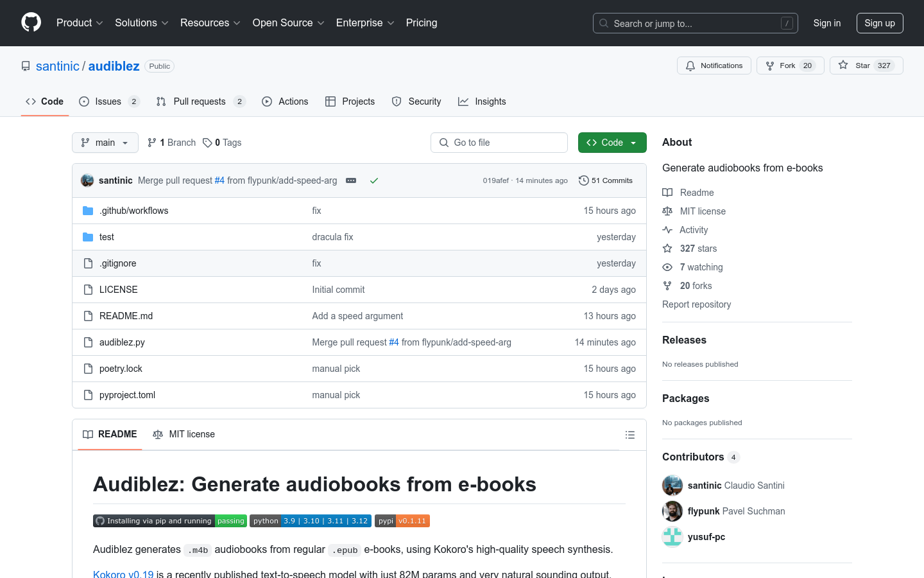
Task: Open the Solutions dropdown menu
Action: pyautogui.click(x=141, y=23)
